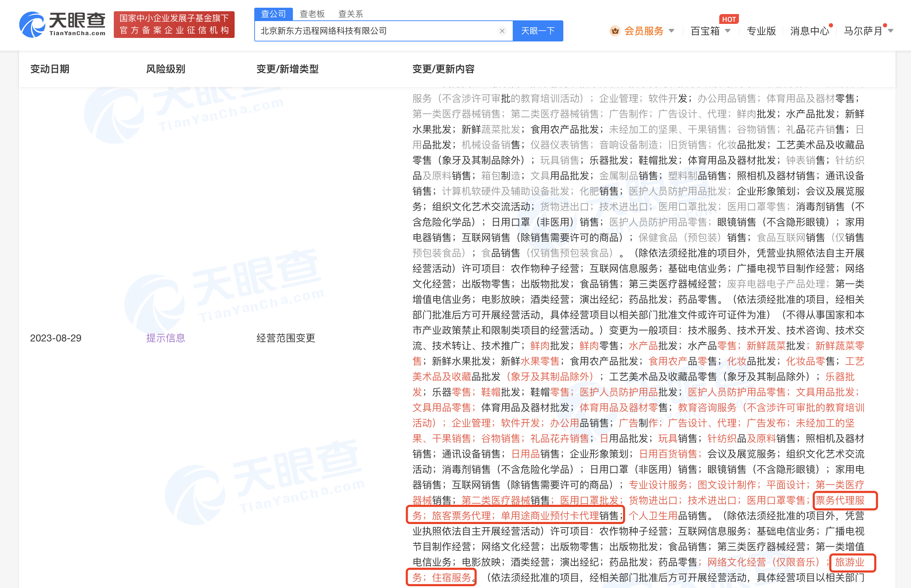
Task: Click the red 票务代理服 text
Action: (840, 501)
